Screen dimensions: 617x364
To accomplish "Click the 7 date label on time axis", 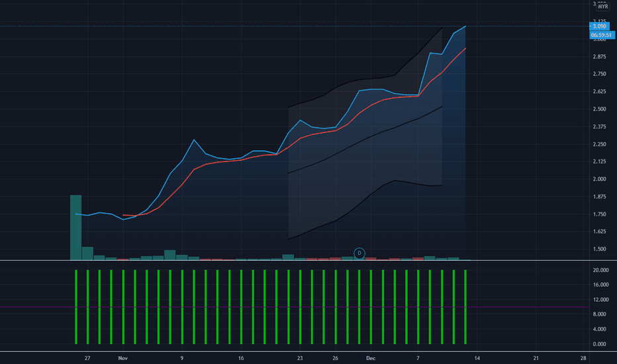I will pos(418,359).
